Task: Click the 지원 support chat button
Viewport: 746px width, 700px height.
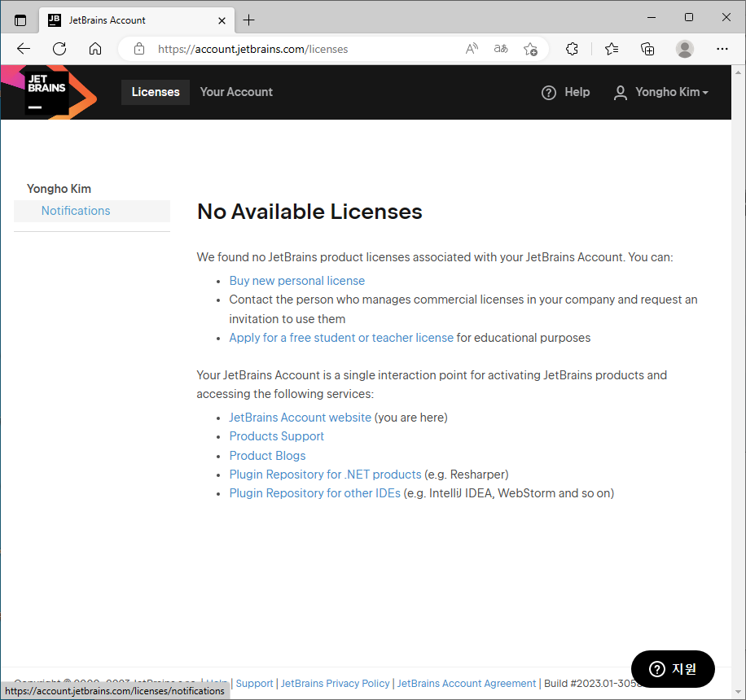Action: coord(673,669)
